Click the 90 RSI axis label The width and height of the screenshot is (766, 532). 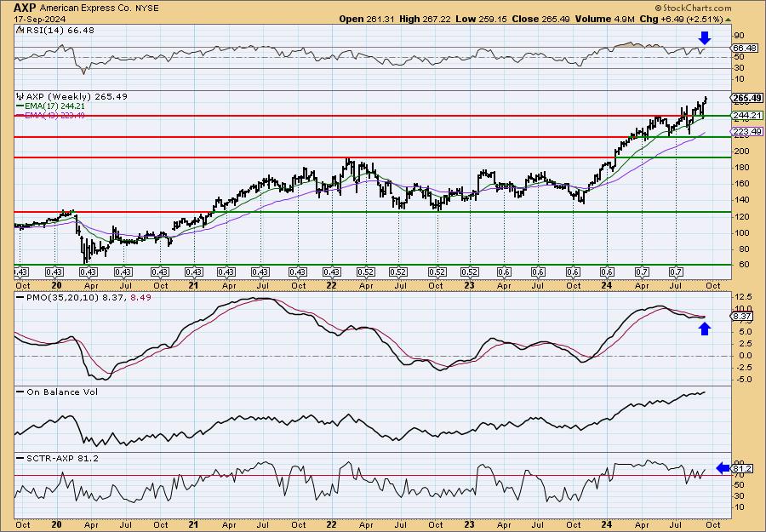[739, 36]
